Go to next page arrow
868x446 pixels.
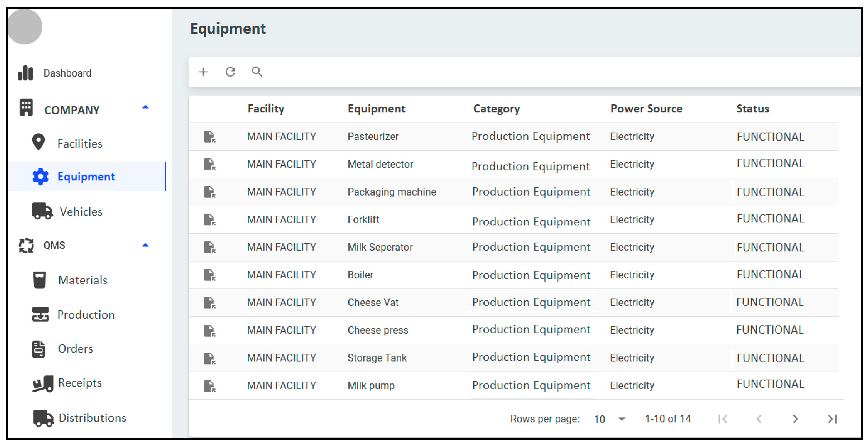[x=795, y=419]
